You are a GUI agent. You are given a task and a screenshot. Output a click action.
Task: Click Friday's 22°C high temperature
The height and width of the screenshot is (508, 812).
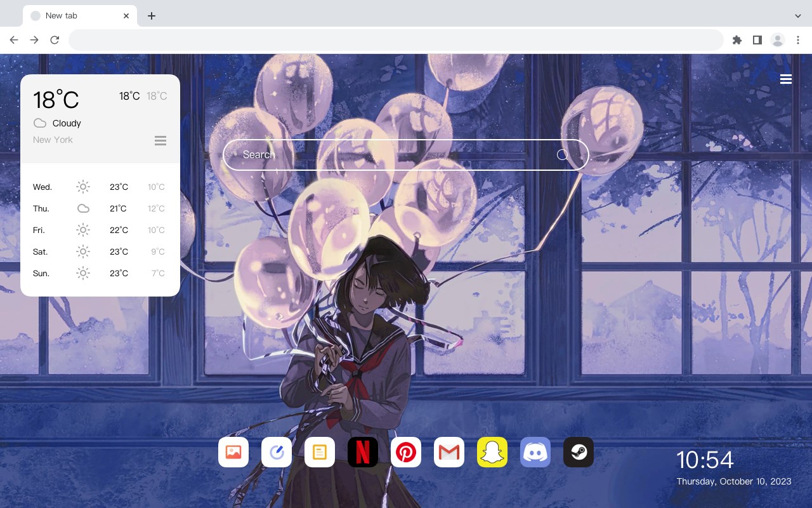click(x=119, y=230)
